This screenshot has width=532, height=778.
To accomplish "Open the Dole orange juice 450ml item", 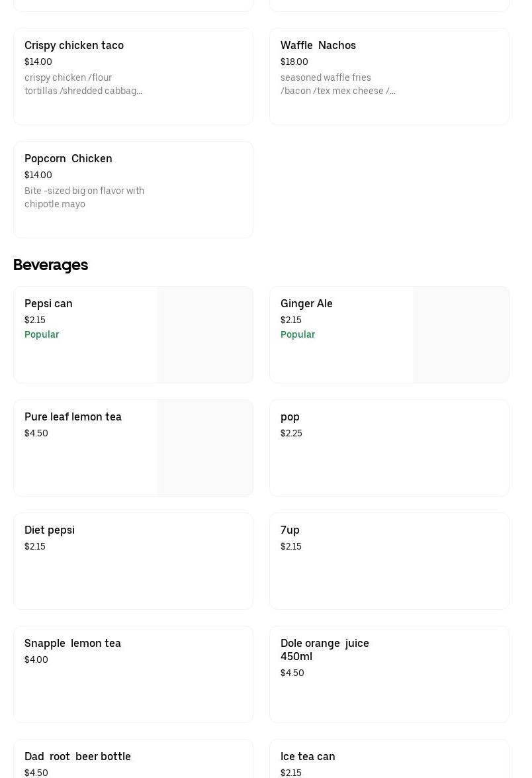I will tap(389, 674).
